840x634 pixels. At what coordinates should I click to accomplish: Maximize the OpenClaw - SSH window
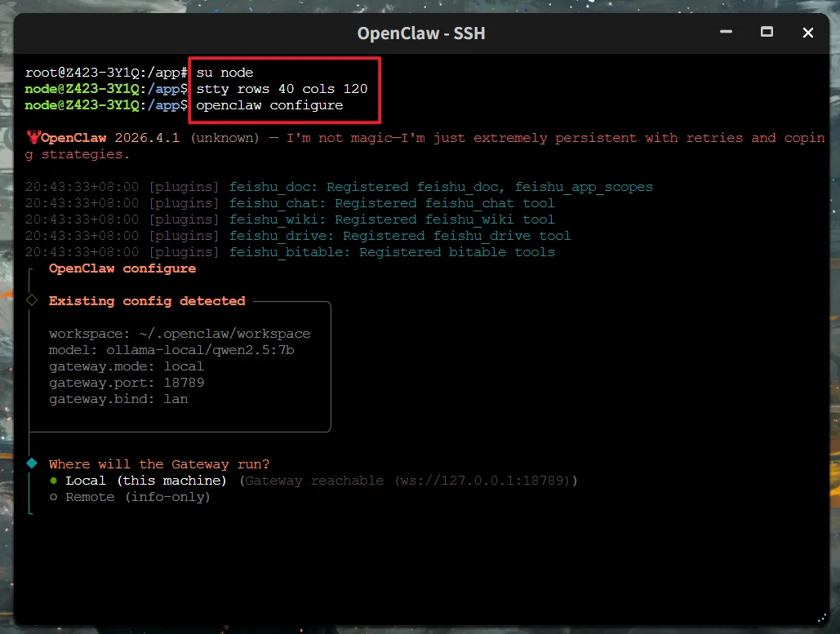pyautogui.click(x=767, y=32)
